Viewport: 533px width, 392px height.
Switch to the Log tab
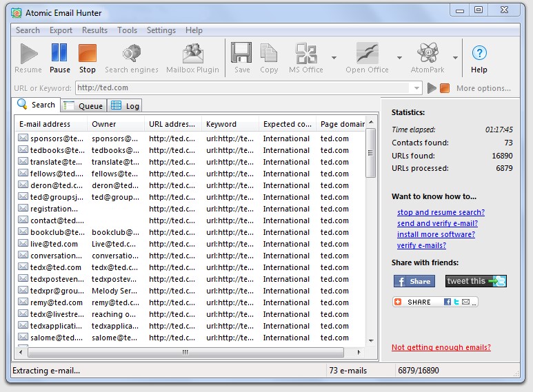click(x=125, y=105)
